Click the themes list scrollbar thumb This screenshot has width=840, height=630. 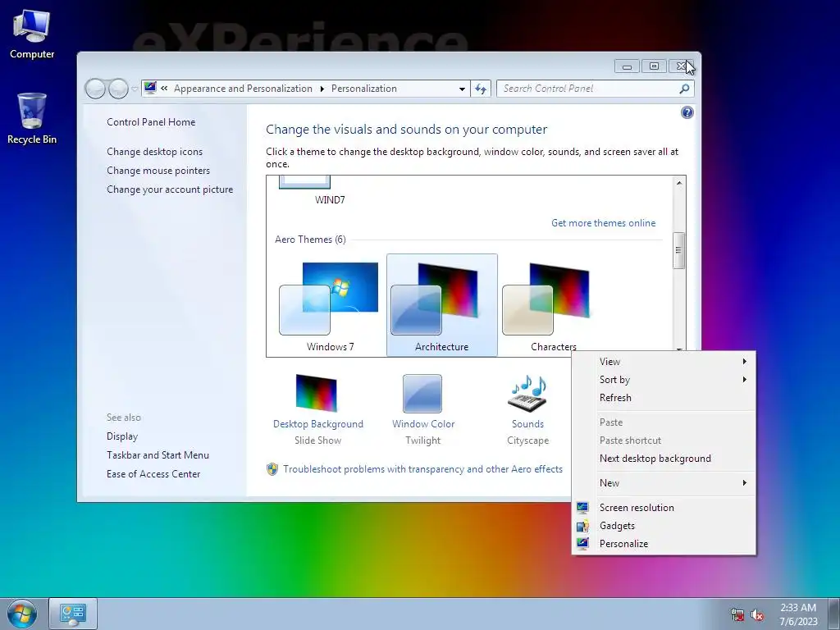point(678,250)
